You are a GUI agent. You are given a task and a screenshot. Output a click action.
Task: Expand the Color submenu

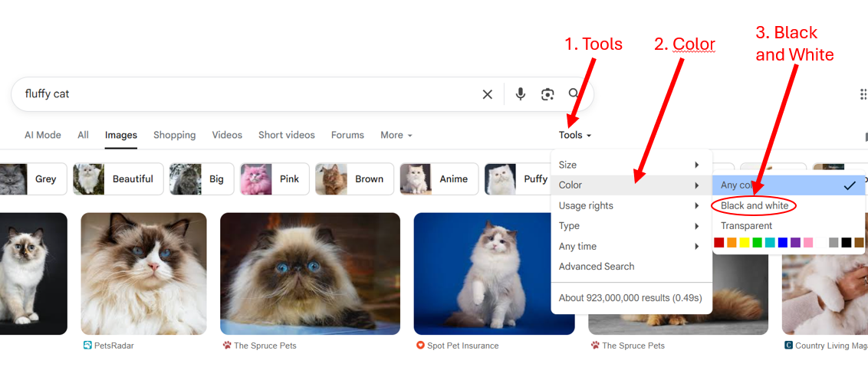tap(631, 185)
